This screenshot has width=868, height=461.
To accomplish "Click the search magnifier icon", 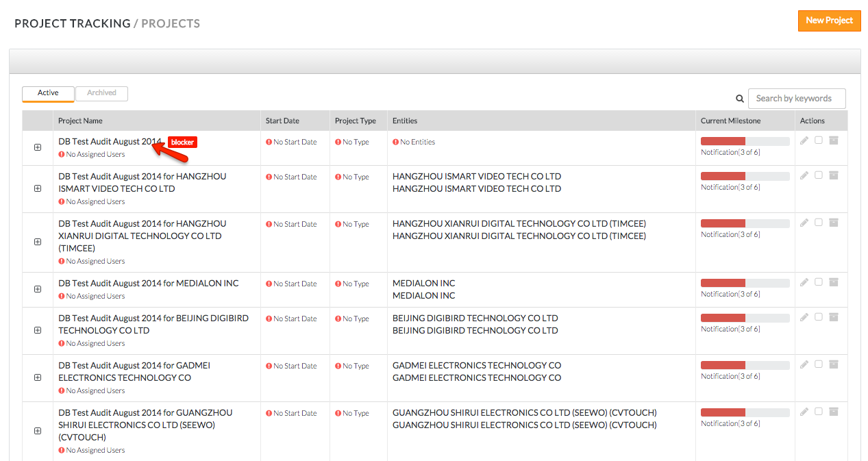I will point(740,99).
